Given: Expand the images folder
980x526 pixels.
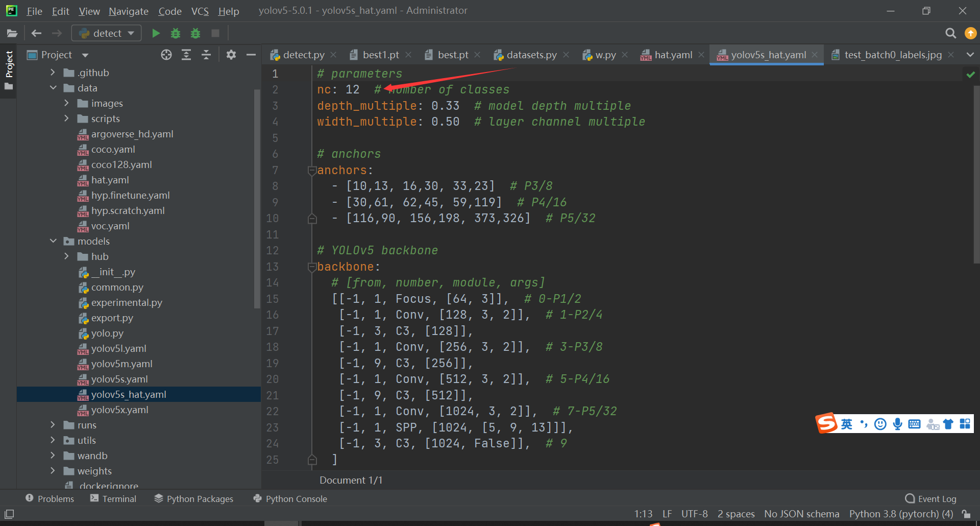Looking at the screenshot, I should pyautogui.click(x=66, y=103).
